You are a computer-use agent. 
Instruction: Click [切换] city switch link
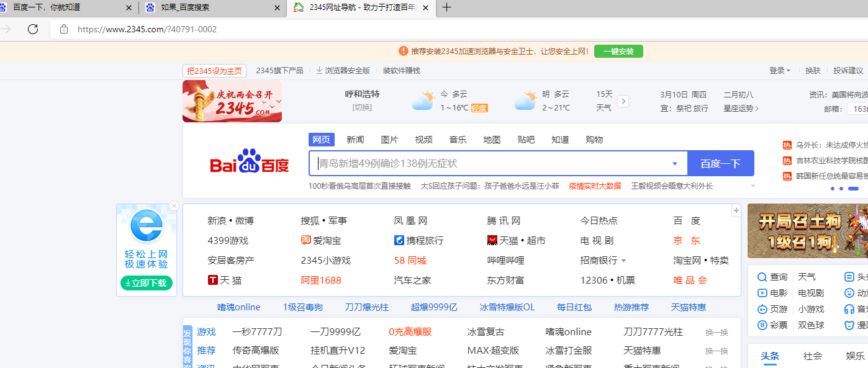362,107
